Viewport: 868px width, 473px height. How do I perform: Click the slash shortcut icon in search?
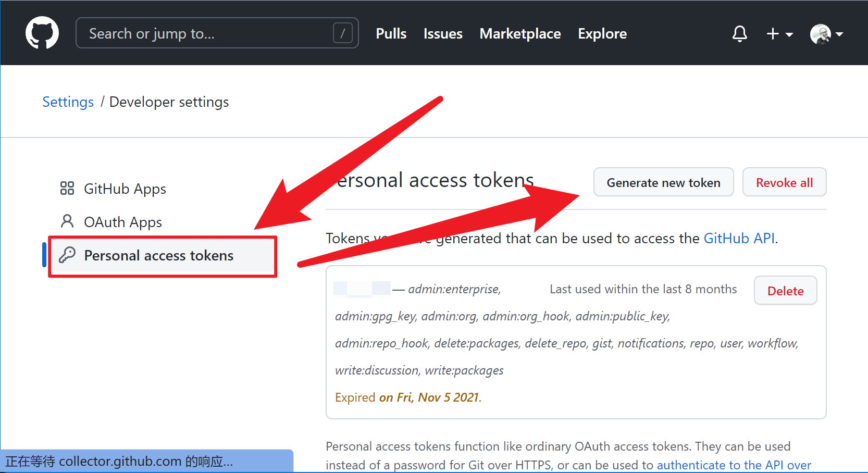(342, 33)
